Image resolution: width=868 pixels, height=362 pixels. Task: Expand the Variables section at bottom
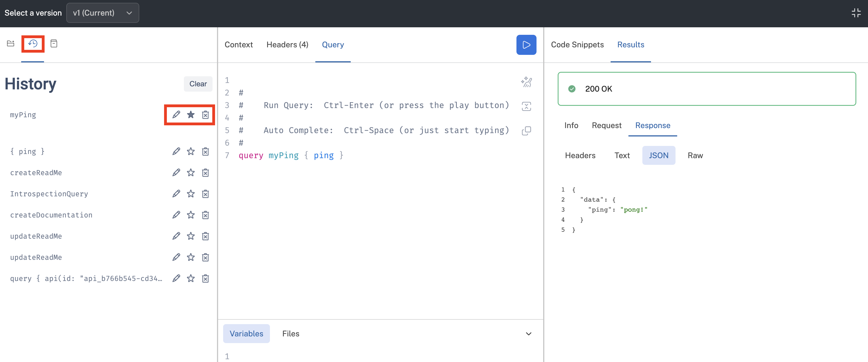[x=529, y=333]
